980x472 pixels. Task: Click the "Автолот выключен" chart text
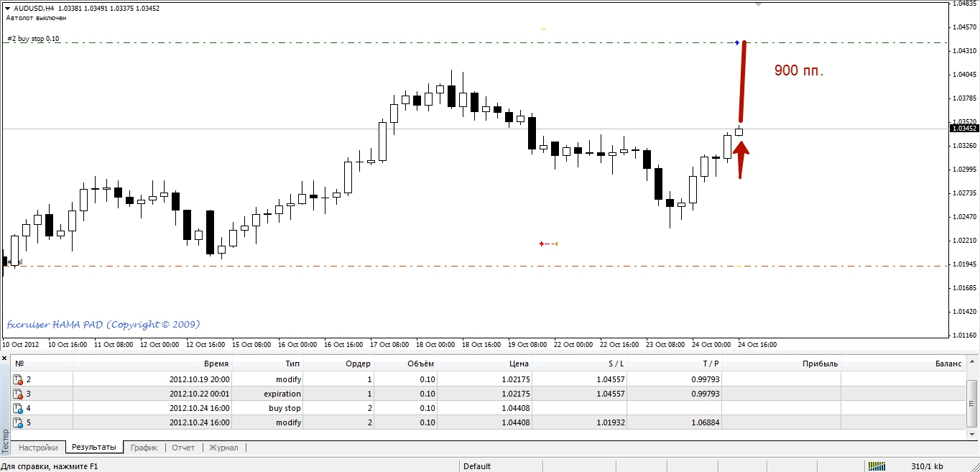point(36,18)
